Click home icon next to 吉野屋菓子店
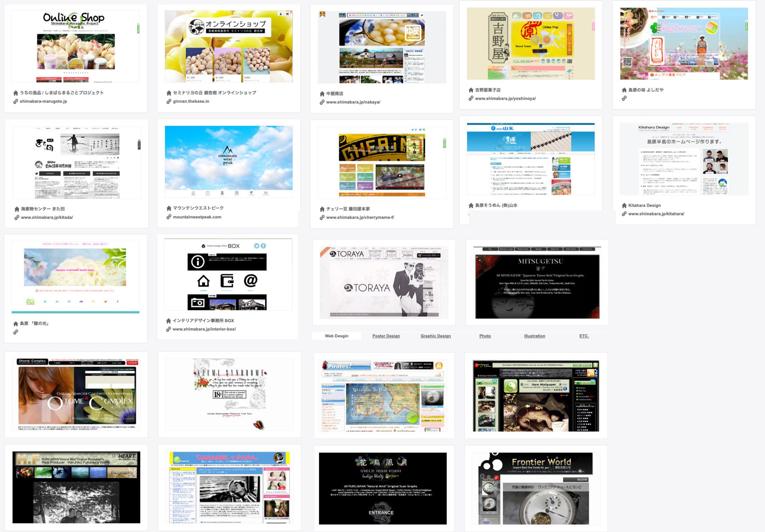Image resolution: width=765 pixels, height=532 pixels. point(471,90)
